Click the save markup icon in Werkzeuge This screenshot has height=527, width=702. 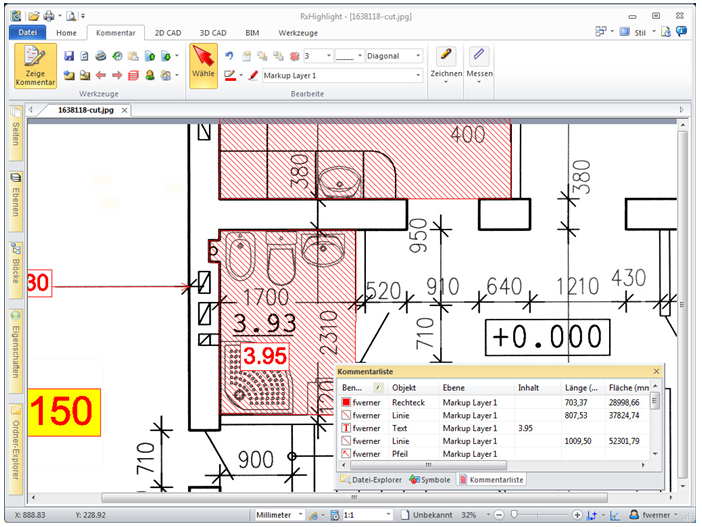[x=68, y=56]
